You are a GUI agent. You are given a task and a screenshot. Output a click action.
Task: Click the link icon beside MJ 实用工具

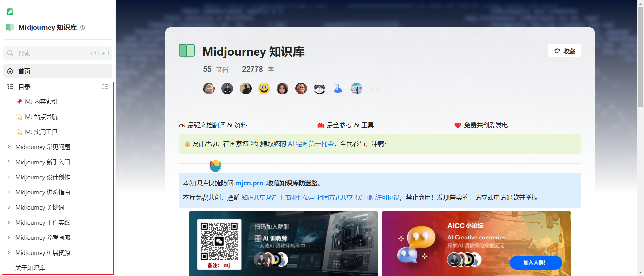(x=19, y=132)
